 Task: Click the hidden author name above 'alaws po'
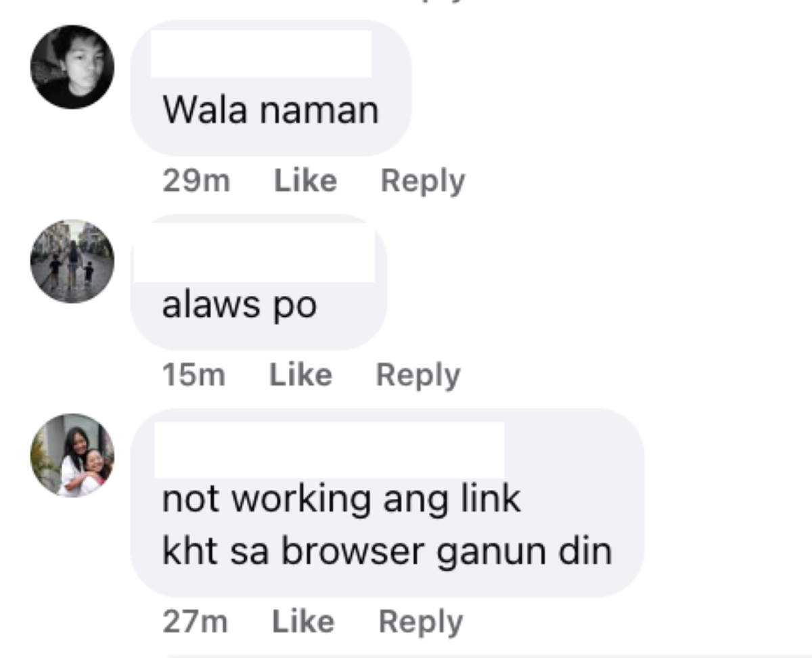click(254, 253)
